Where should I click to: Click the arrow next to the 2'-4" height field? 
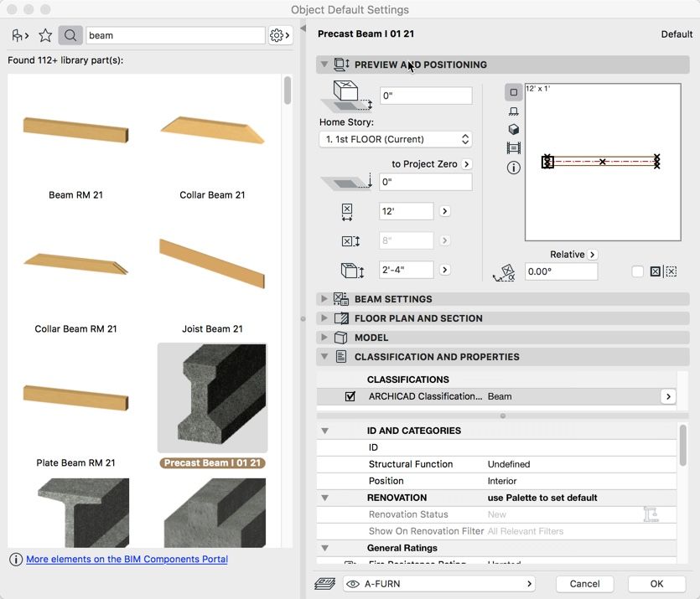pyautogui.click(x=444, y=270)
